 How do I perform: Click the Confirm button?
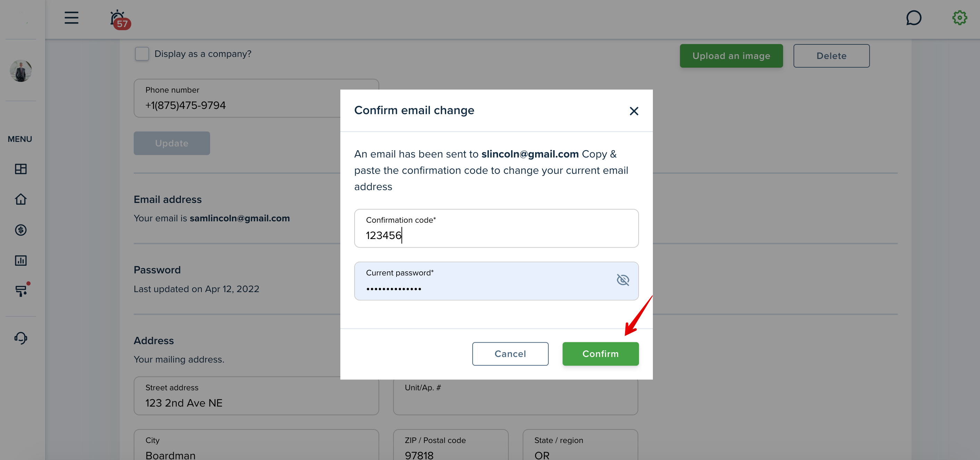click(600, 353)
